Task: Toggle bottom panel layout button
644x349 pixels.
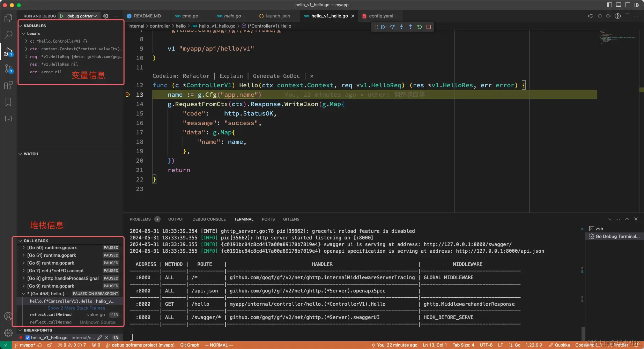Action: pyautogui.click(x=619, y=5)
